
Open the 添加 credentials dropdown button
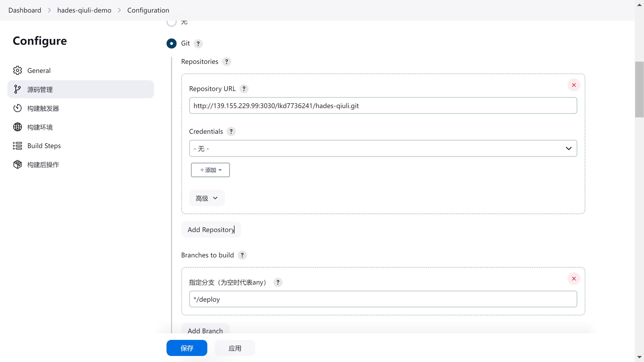(210, 170)
